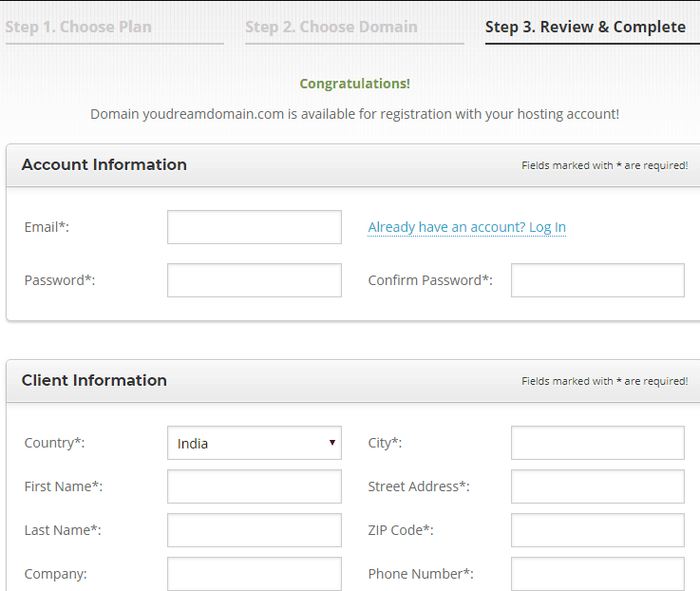
Task: Click into the Street Address text box
Action: (x=597, y=486)
